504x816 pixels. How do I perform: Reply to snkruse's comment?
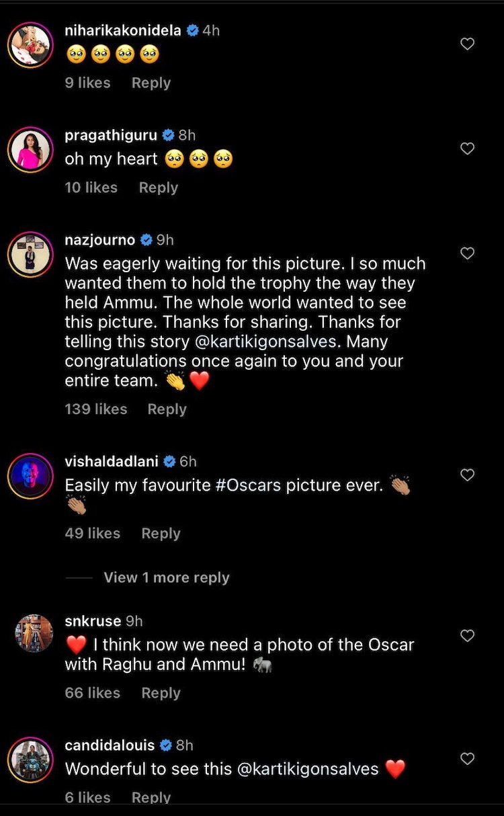161,693
